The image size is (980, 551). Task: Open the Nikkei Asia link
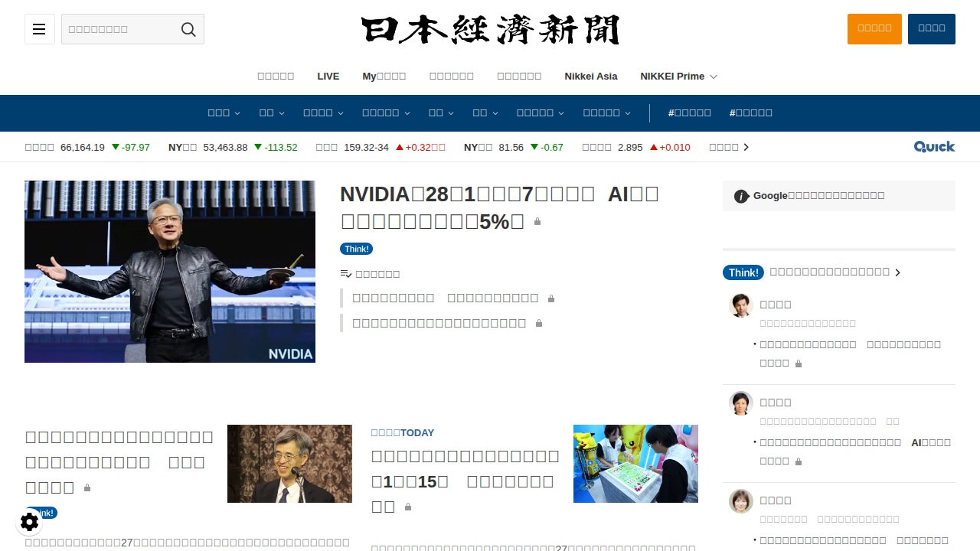591,77
